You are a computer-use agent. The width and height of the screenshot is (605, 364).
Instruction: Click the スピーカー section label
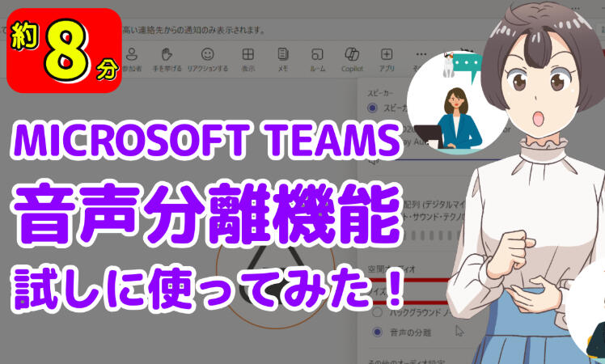pyautogui.click(x=385, y=93)
